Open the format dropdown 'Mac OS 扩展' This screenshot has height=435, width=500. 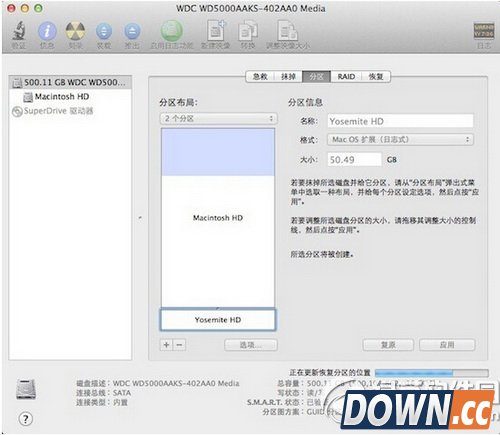[x=400, y=139]
